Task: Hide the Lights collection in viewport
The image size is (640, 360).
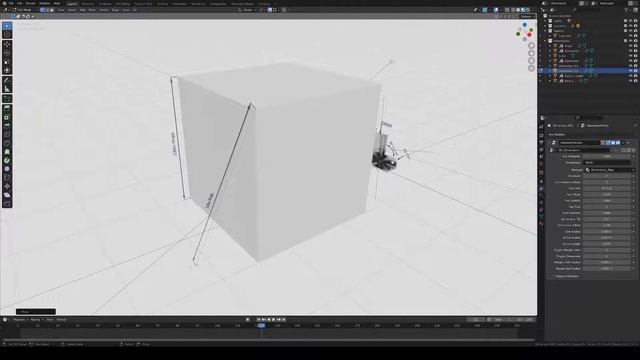Action: click(631, 21)
